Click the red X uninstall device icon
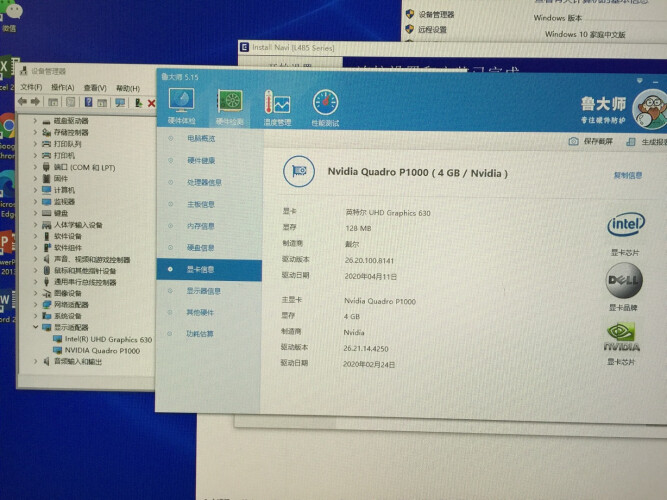Image resolution: width=667 pixels, height=500 pixels. [151, 103]
